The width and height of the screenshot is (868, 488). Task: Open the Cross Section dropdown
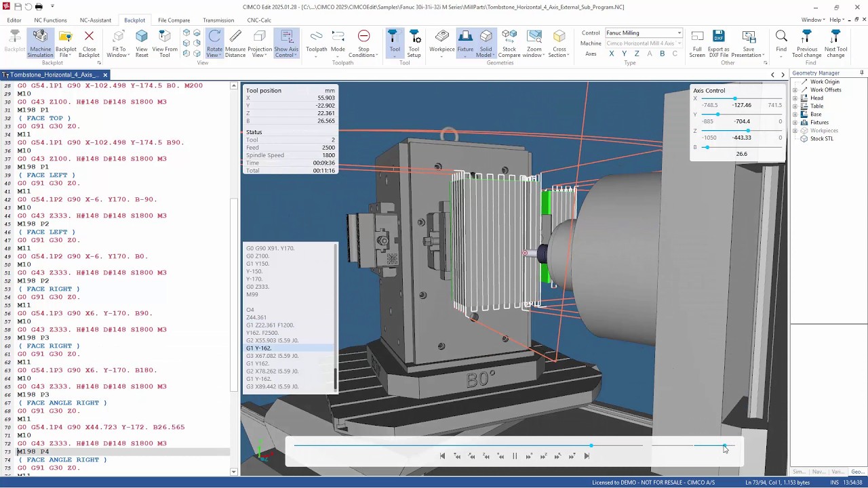559,43
